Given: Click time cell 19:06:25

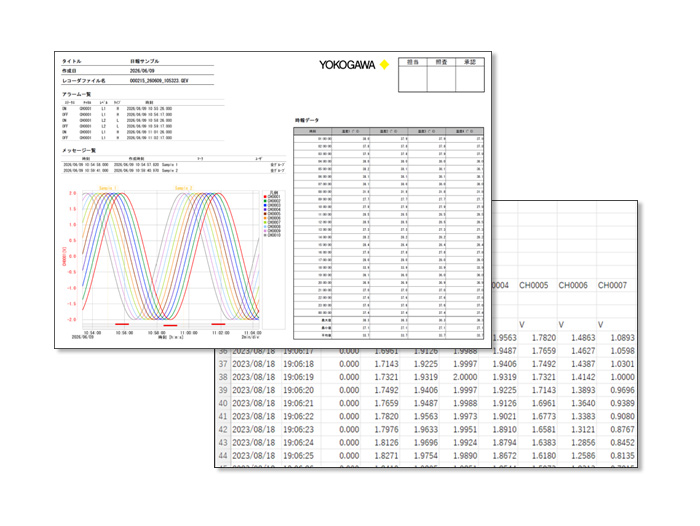Looking at the screenshot, I should coord(298,456).
